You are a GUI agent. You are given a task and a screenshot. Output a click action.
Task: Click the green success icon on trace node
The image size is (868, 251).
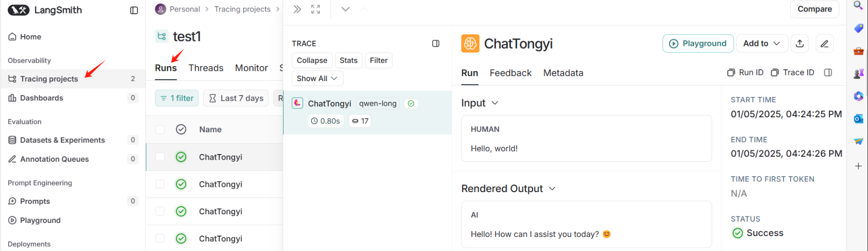point(411,103)
